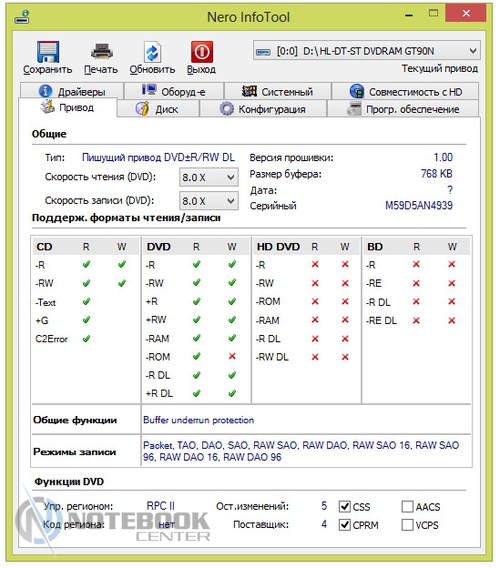Click the Сохранить button label
500x568 pixels.
coord(47,70)
